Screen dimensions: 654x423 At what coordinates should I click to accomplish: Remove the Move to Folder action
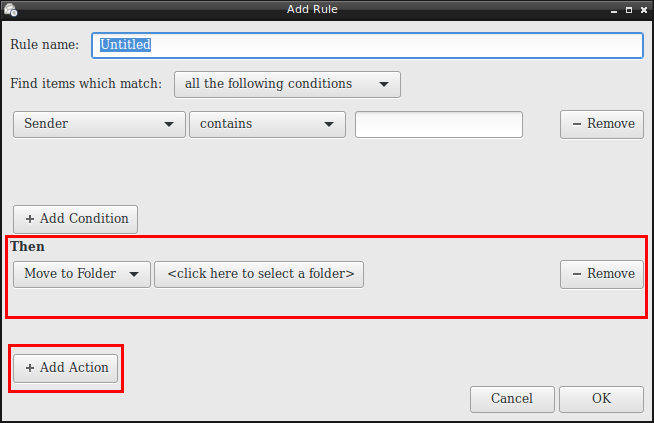pos(601,274)
